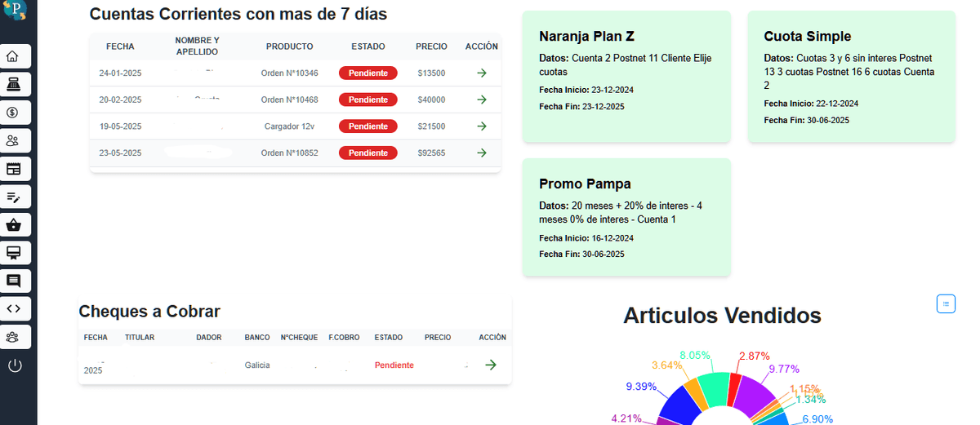Click Pendiente badge for Orden N°10468
Viewport: 980px width, 425px height.
coord(368,100)
